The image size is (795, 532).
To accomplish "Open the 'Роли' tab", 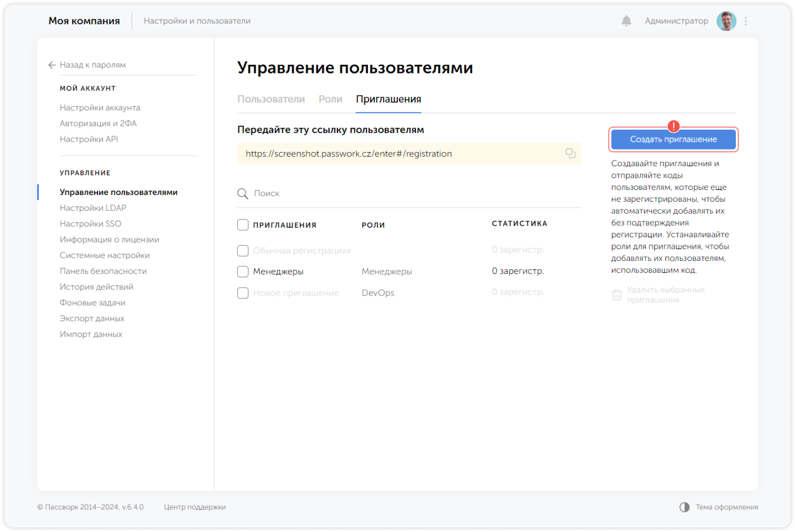I will point(330,99).
